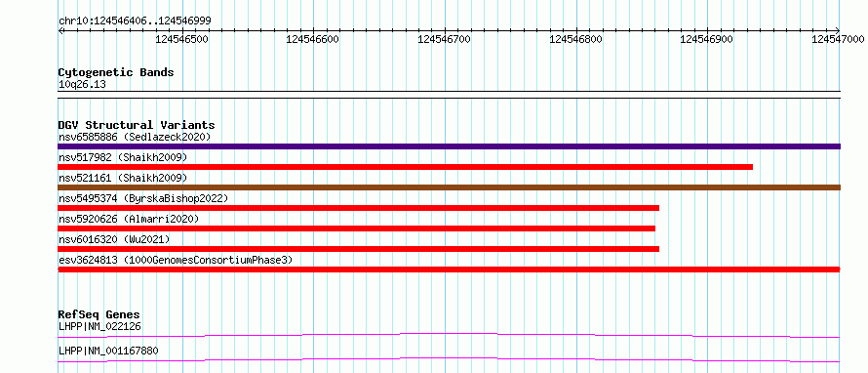This screenshot has height=373, width=868.
Task: Click the 124546800 ruler tick label
Action: [x=575, y=39]
